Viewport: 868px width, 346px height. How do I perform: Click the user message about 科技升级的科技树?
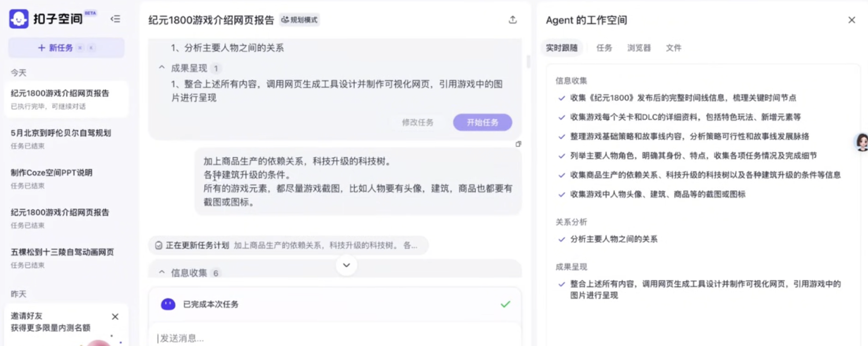pos(358,182)
